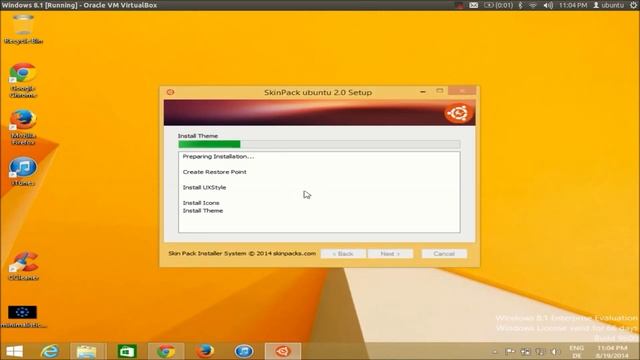This screenshot has height=360, width=640.
Task: Switch to Firefox in taskbar
Action: pyautogui.click(x=204, y=351)
